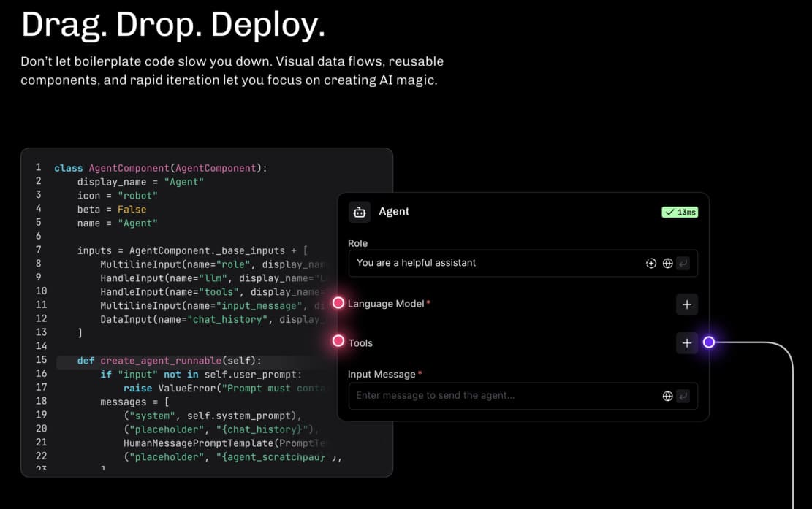
Task: Click the purple output handle on the Agent node
Action: [709, 342]
